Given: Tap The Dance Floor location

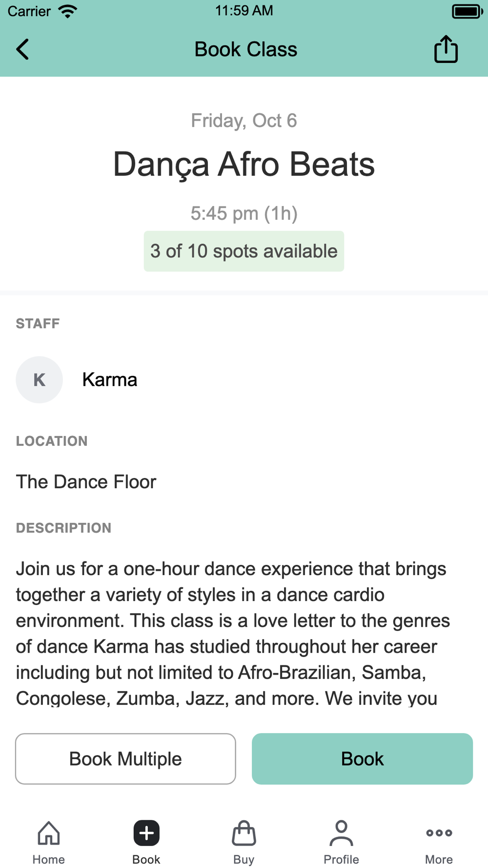Looking at the screenshot, I should coord(86,482).
